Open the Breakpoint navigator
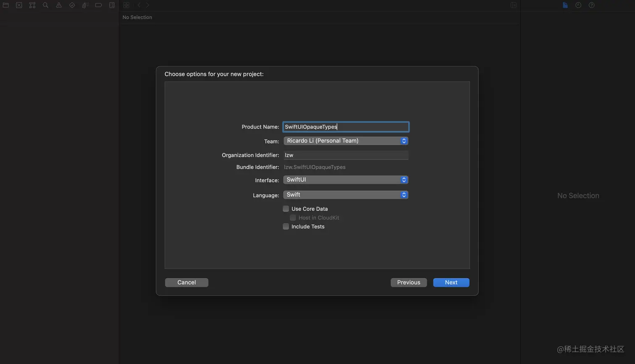The image size is (635, 364). click(99, 5)
